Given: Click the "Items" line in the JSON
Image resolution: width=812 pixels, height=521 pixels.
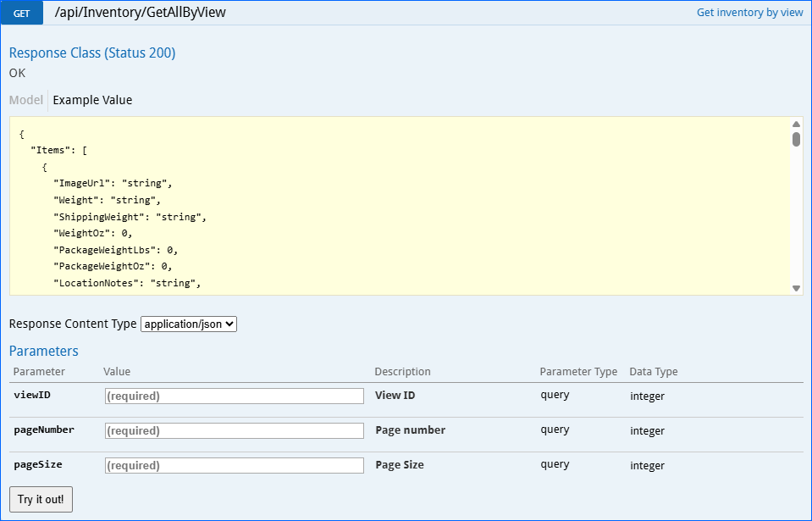Looking at the screenshot, I should pyautogui.click(x=59, y=150).
